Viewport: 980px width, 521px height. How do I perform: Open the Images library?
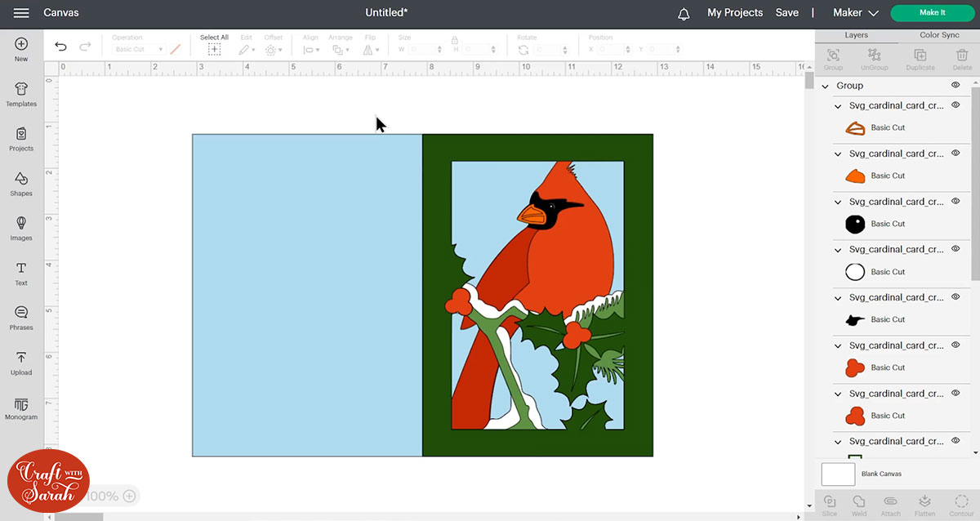click(21, 228)
